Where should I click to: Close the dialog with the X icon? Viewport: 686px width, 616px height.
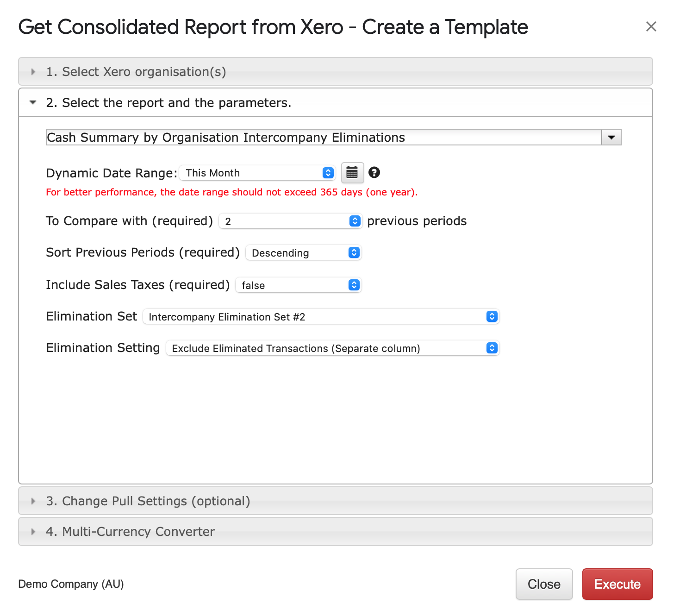tap(651, 27)
